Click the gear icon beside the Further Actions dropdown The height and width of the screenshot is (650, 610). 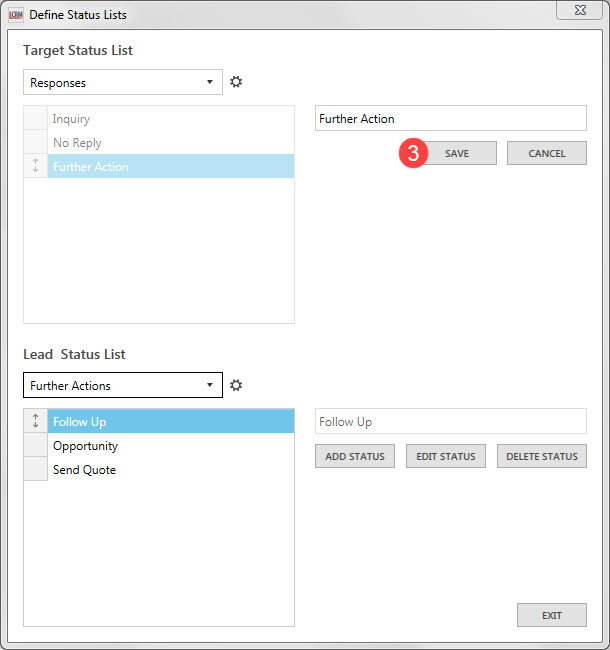(237, 385)
